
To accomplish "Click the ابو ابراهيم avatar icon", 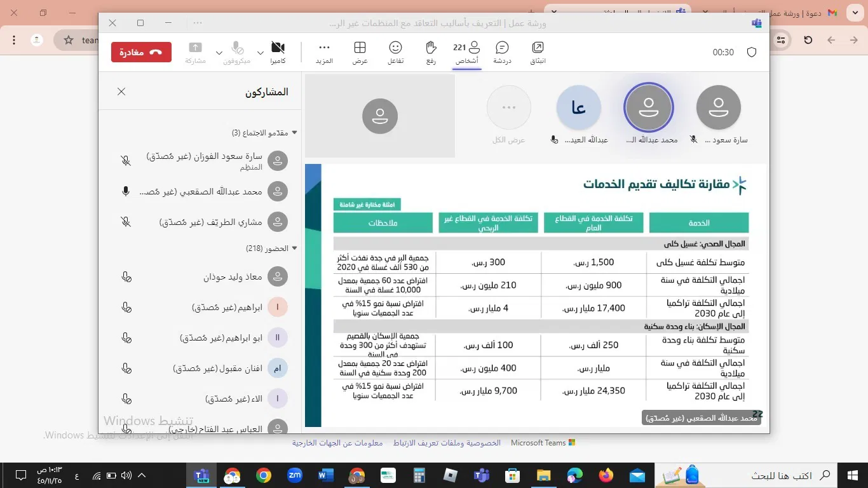I will [x=278, y=337].
